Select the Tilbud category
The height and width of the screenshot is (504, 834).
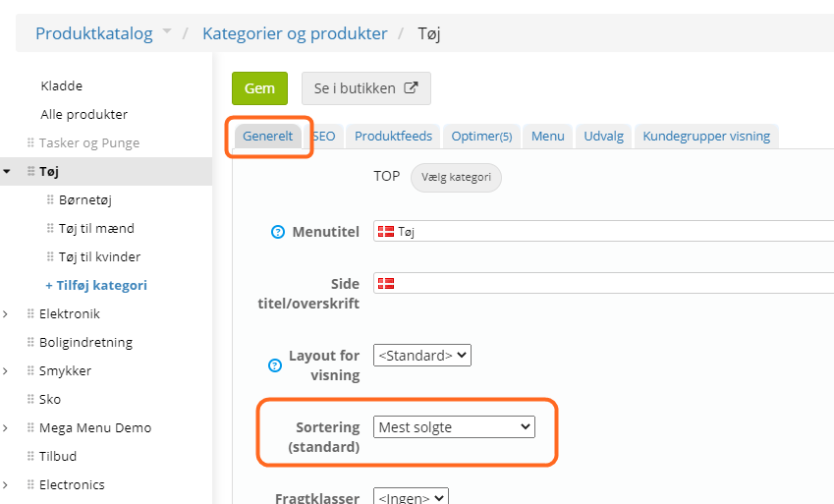58,456
